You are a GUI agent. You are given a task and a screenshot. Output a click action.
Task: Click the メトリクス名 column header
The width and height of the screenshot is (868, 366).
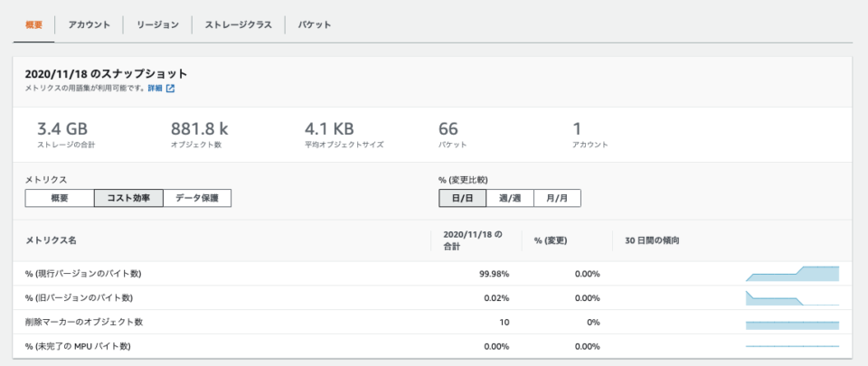pos(51,240)
